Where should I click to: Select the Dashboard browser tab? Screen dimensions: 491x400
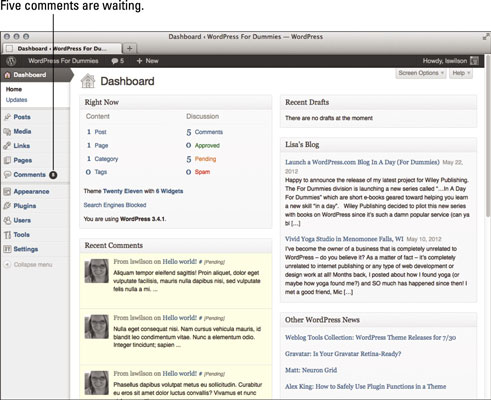click(62, 49)
